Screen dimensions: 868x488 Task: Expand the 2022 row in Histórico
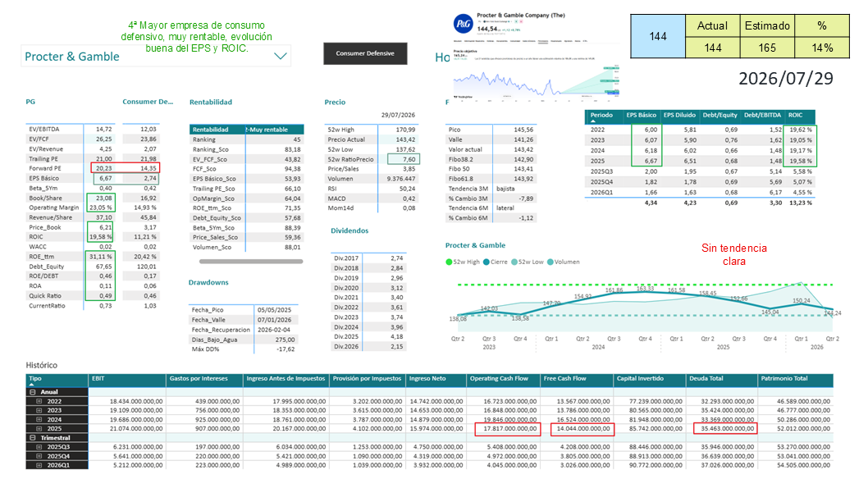click(x=39, y=401)
